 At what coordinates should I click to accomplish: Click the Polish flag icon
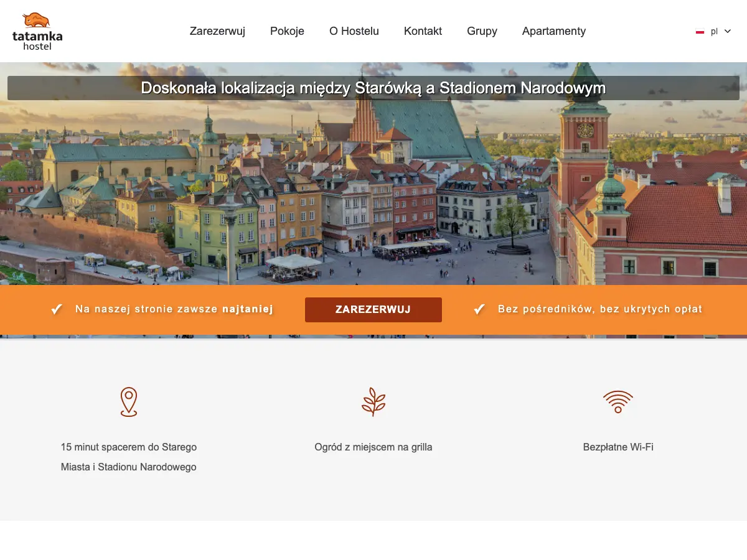700,31
